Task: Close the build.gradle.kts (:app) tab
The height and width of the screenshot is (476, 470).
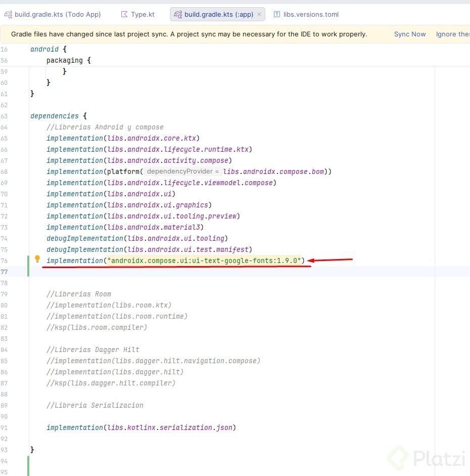Action: (259, 14)
